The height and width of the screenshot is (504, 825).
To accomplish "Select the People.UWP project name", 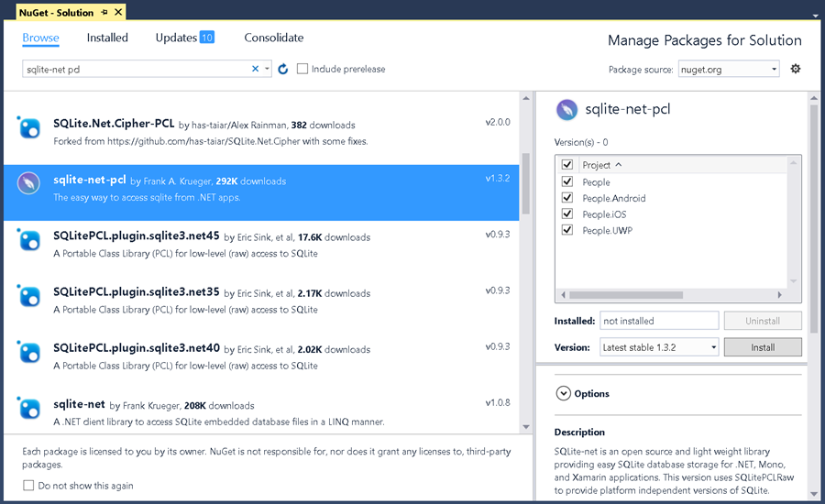I will 607,230.
